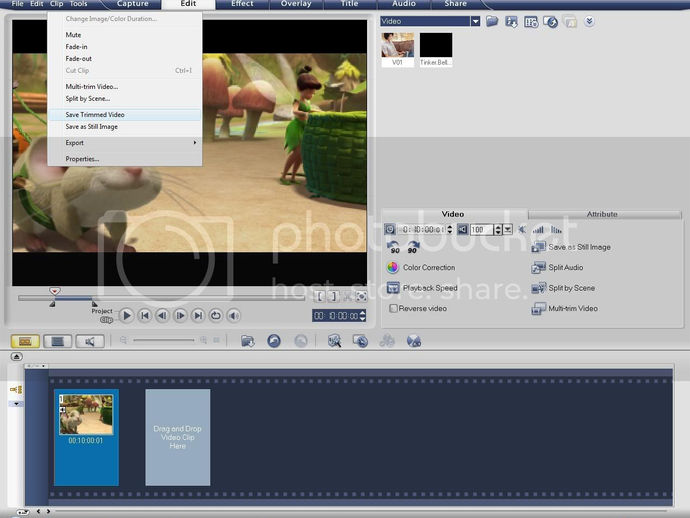Click the Mark-in bracket button

pyautogui.click(x=320, y=297)
